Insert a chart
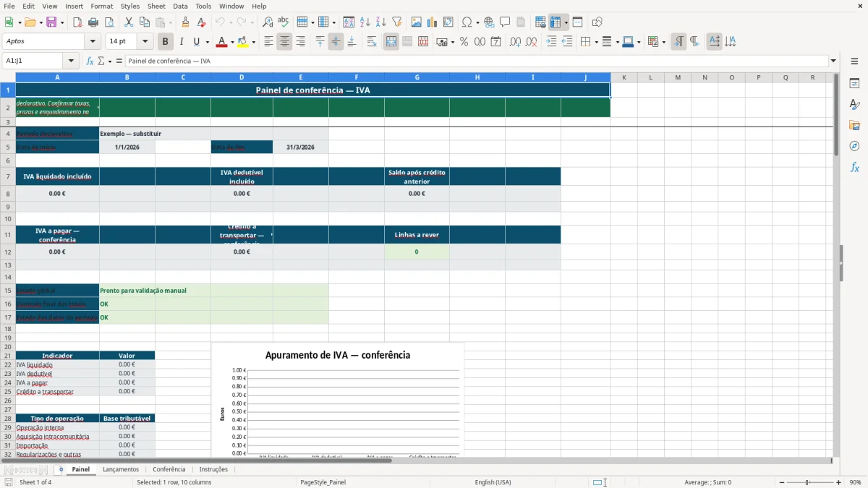Screen dimensions: 868x488 pyautogui.click(x=433, y=22)
